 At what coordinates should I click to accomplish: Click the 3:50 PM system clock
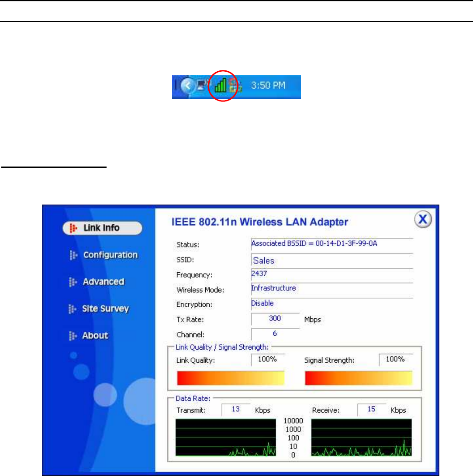268,85
